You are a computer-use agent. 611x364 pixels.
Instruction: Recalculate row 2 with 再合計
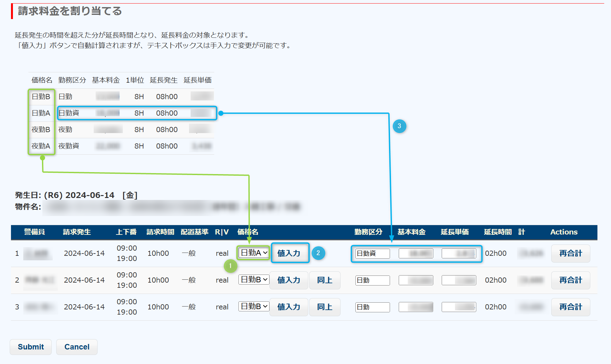tap(570, 280)
